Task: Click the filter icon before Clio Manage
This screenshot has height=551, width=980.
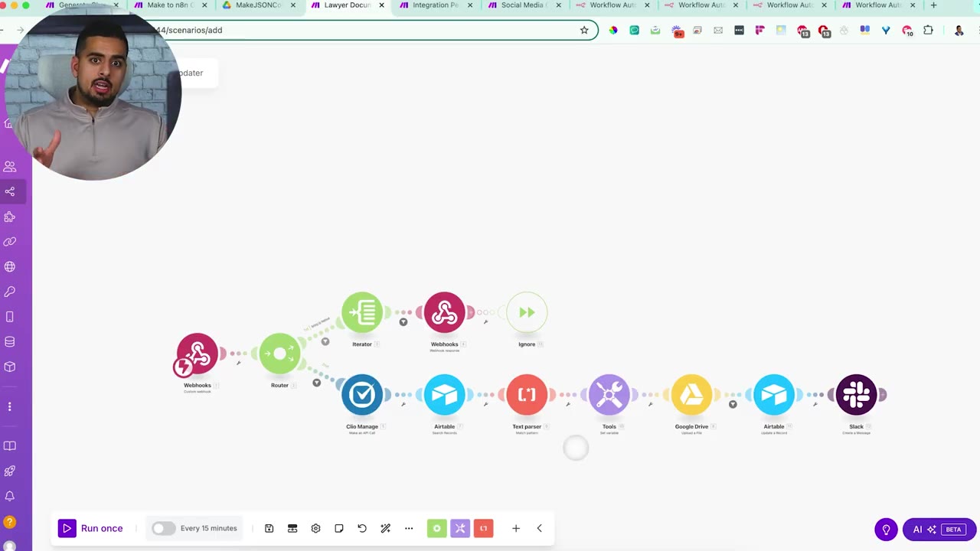Action: [x=316, y=383]
